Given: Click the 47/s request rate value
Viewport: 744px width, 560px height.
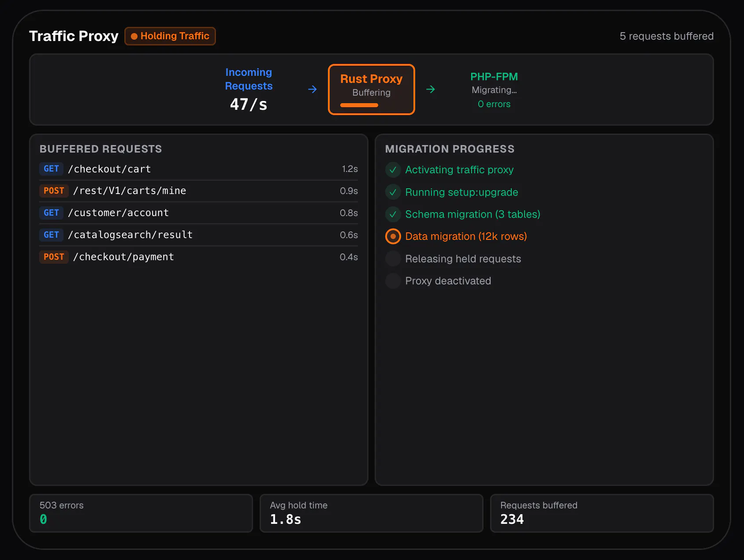Looking at the screenshot, I should pyautogui.click(x=249, y=105).
